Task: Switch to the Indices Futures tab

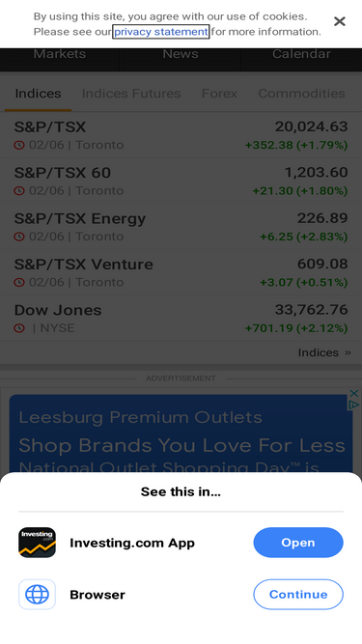Action: coord(131,94)
